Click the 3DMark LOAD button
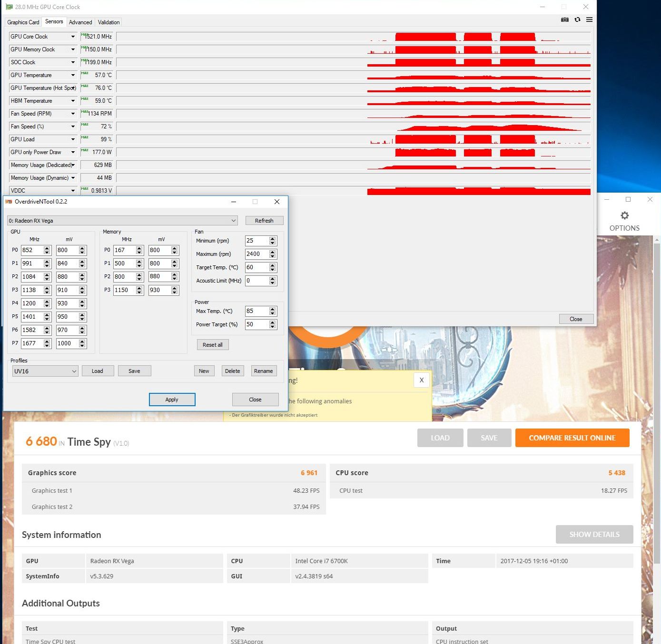Viewport: 661px width, 644px height. tap(440, 438)
